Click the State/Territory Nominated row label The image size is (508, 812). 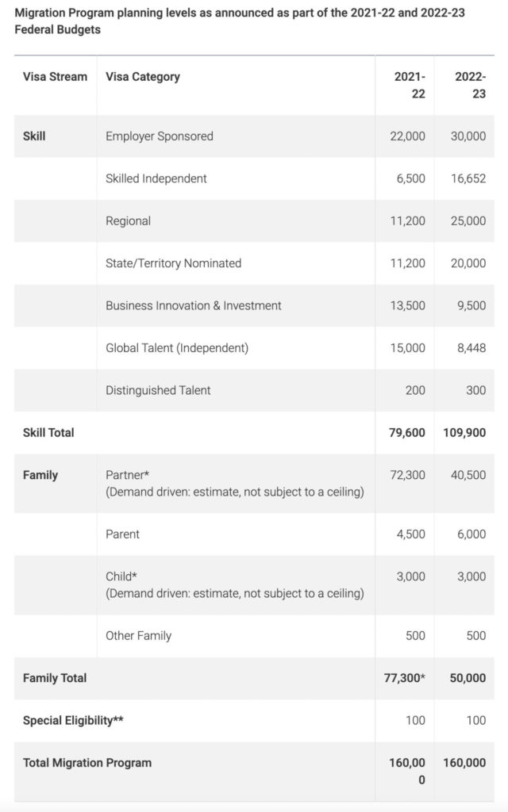(173, 263)
